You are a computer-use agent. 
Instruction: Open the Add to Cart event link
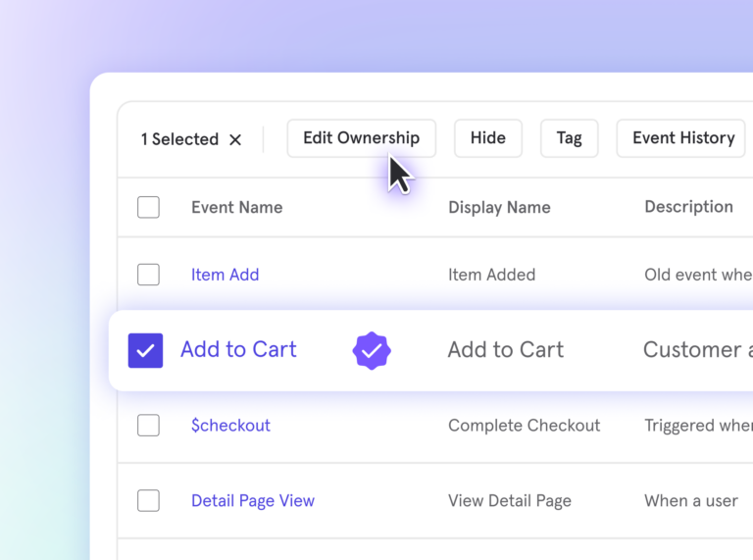click(x=238, y=349)
